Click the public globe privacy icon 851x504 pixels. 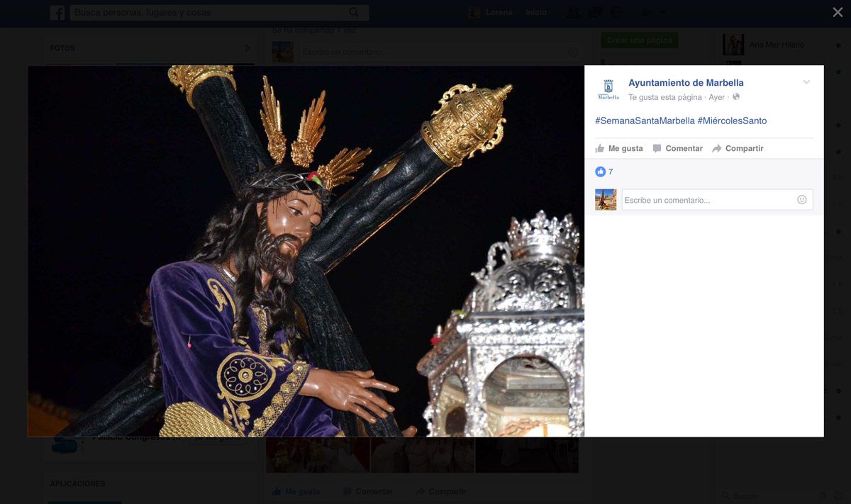click(x=736, y=97)
